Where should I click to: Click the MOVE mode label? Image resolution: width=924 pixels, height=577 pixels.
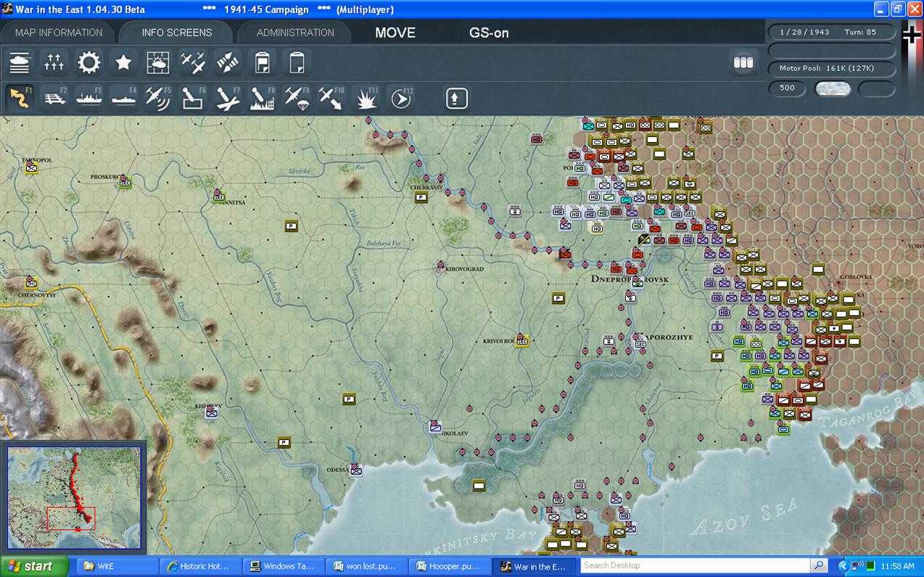click(395, 33)
